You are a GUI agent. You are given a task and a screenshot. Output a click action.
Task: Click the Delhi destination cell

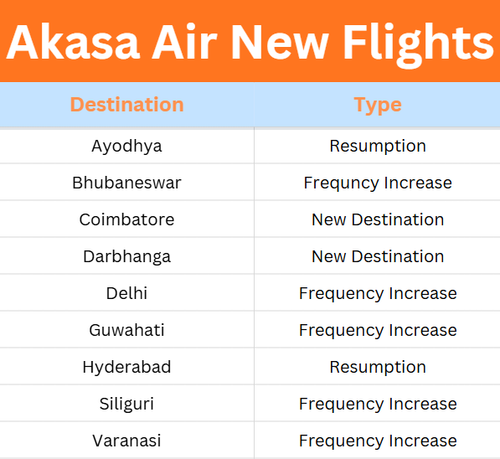pyautogui.click(x=127, y=293)
